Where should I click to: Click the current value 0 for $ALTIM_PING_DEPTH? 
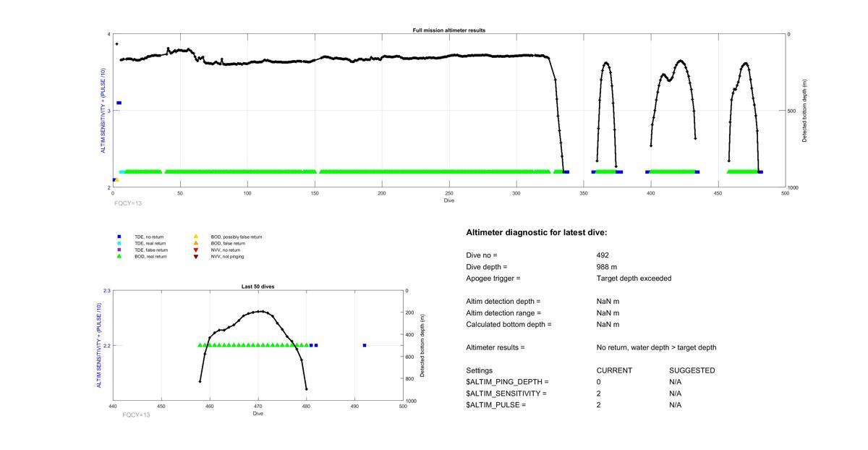599,382
